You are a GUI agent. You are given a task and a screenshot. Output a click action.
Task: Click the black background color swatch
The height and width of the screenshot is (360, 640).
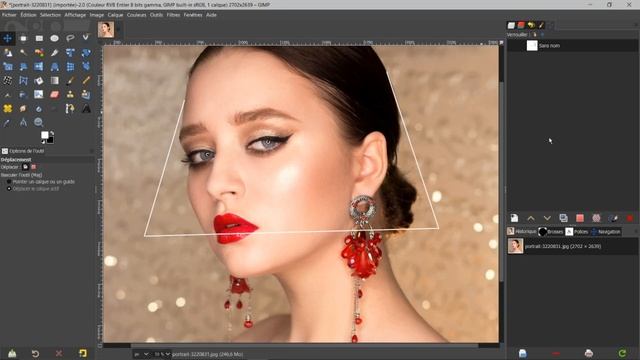50,140
